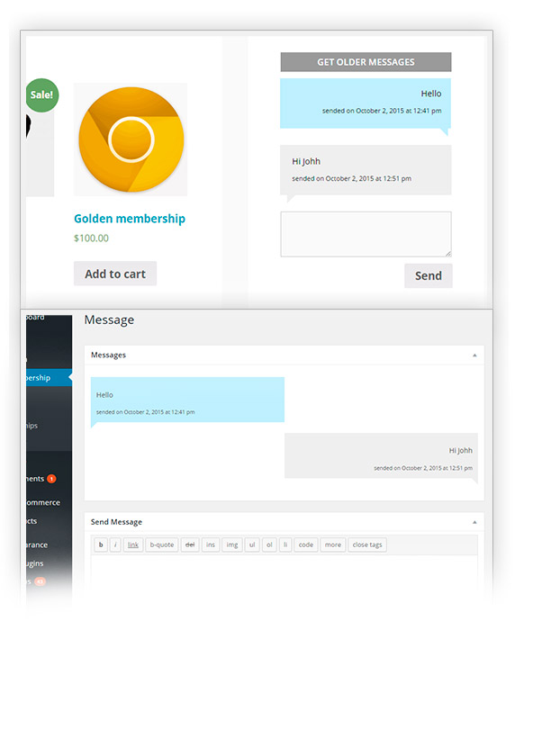The width and height of the screenshot is (542, 756).
Task: Insert an li tag
Action: (285, 544)
